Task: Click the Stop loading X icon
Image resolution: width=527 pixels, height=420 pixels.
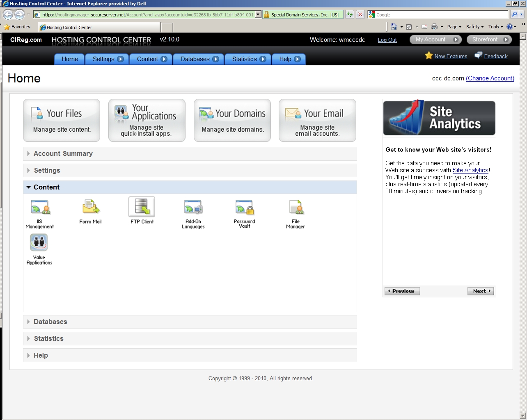Action: coord(360,14)
